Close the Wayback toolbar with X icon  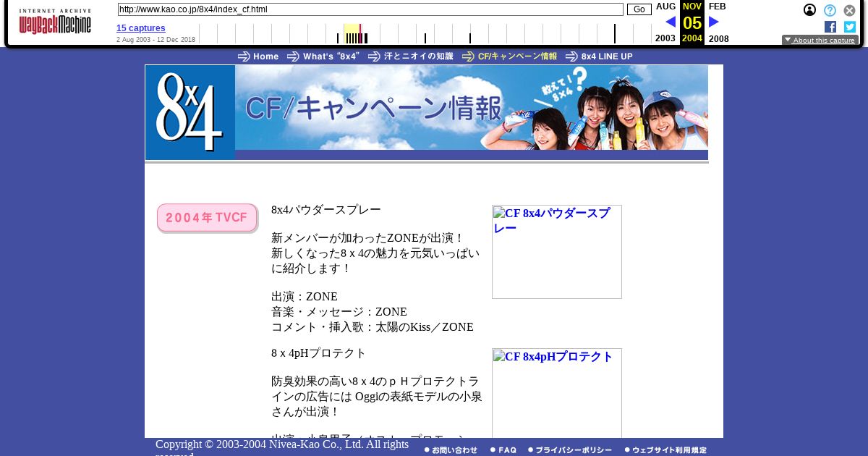click(x=850, y=10)
